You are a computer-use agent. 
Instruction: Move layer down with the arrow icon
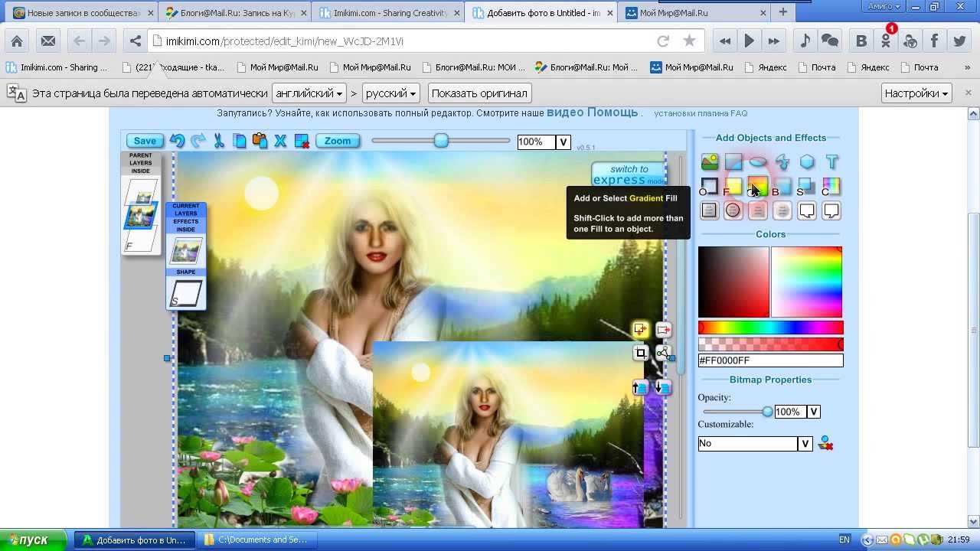click(x=664, y=388)
